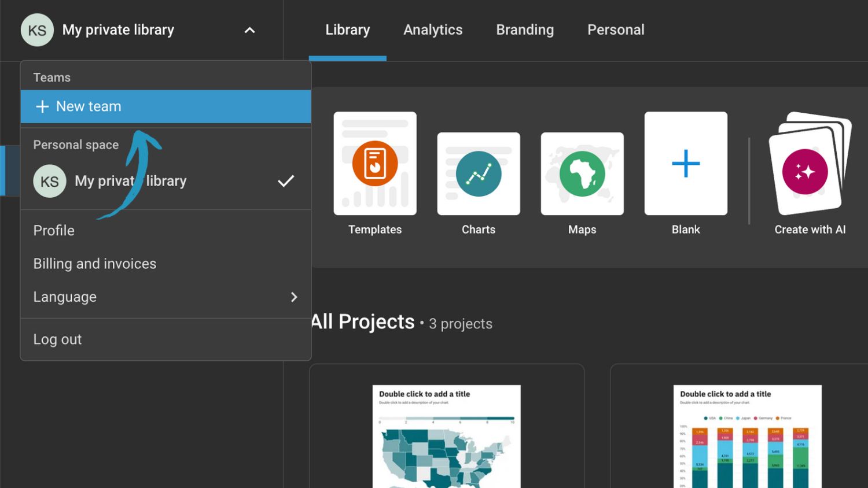Screen dimensions: 868x488
Task: Go to the Personal tab
Action: [x=616, y=30]
